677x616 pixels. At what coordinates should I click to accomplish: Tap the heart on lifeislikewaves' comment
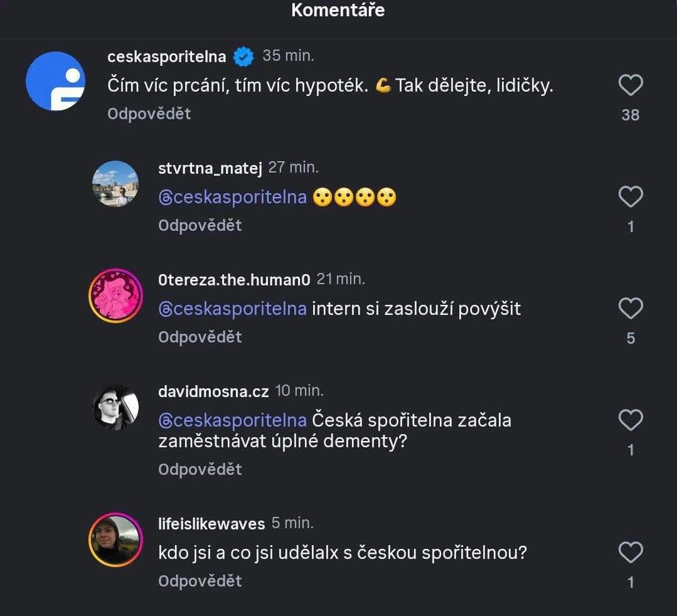pos(631,553)
